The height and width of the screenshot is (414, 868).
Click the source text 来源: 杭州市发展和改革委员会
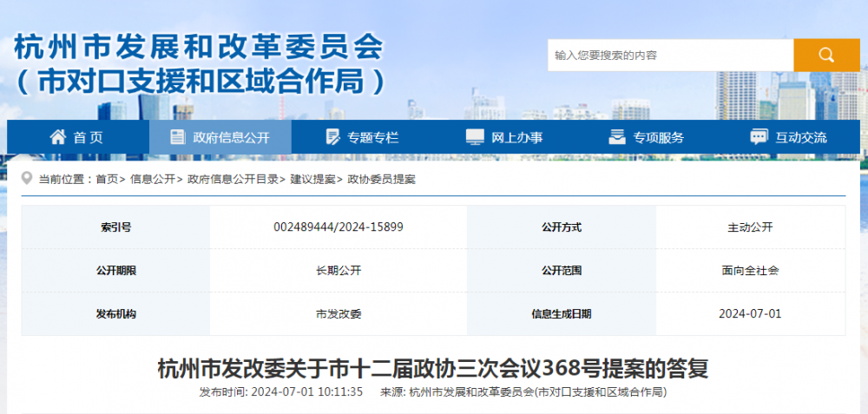[523, 392]
